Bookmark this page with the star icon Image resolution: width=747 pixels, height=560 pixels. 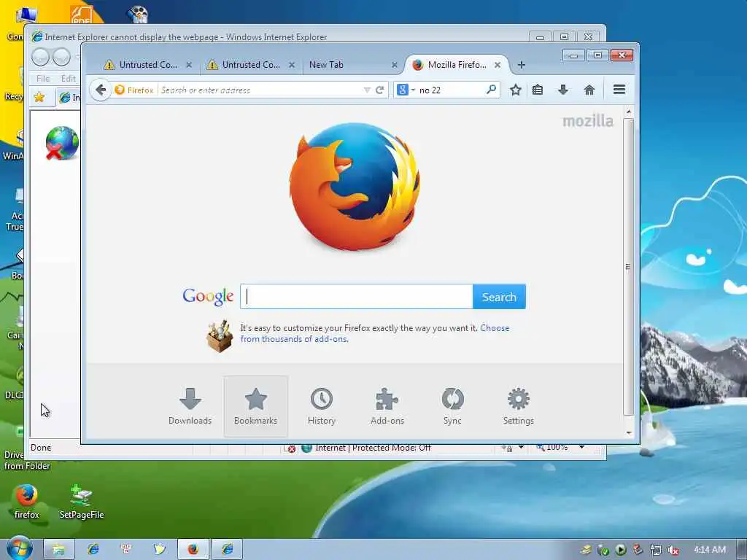tap(516, 90)
